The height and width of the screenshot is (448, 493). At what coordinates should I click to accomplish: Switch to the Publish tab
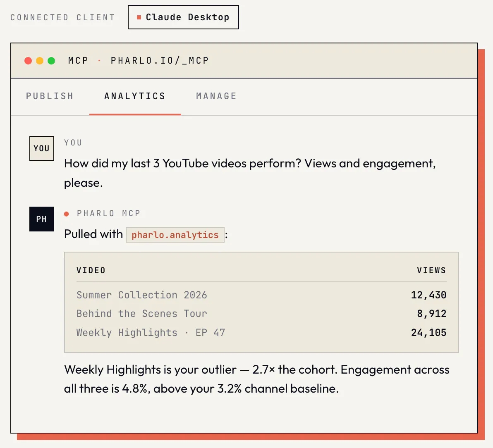coord(50,96)
